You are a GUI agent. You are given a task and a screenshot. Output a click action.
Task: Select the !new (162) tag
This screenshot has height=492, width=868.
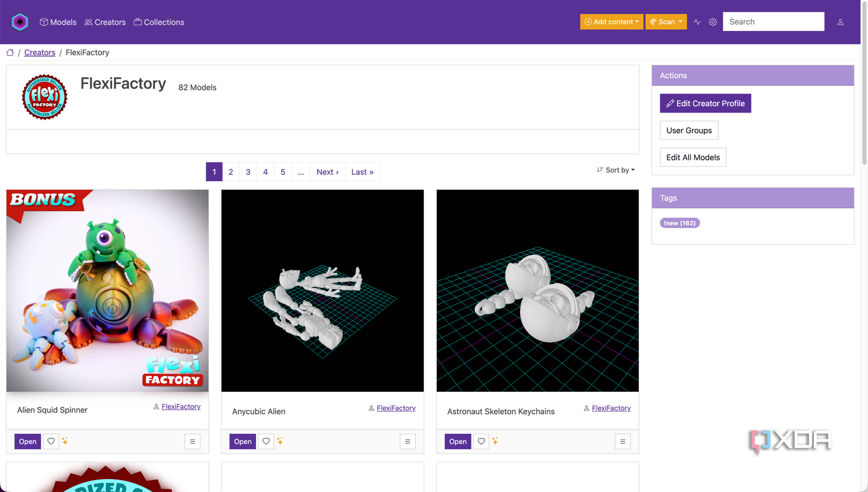pos(680,223)
